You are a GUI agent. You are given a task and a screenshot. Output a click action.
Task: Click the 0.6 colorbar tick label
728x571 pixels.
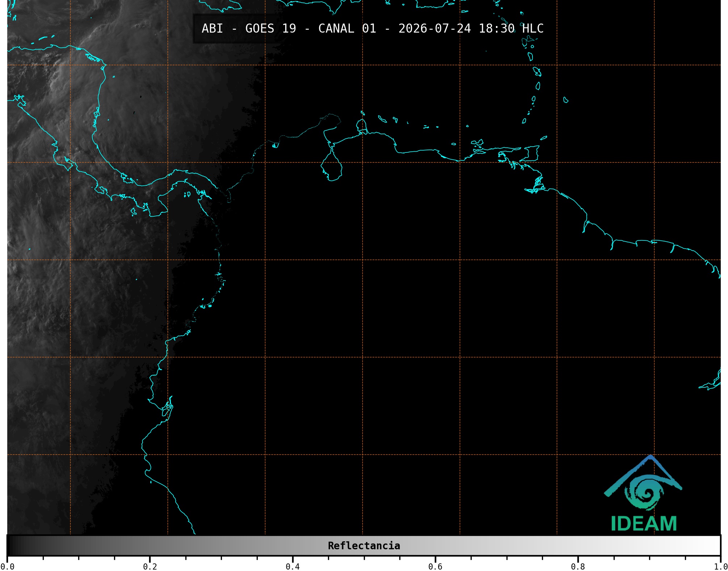435,567
